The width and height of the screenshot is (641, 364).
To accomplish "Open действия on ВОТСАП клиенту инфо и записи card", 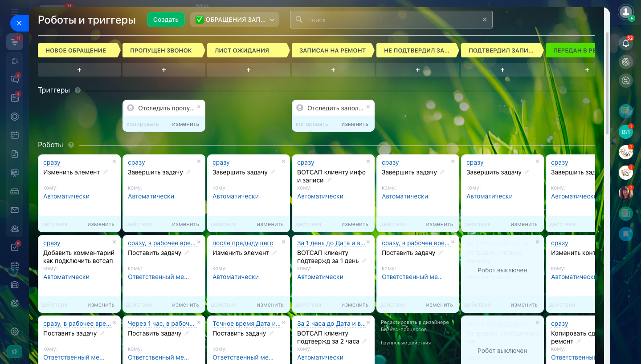I will tap(308, 224).
